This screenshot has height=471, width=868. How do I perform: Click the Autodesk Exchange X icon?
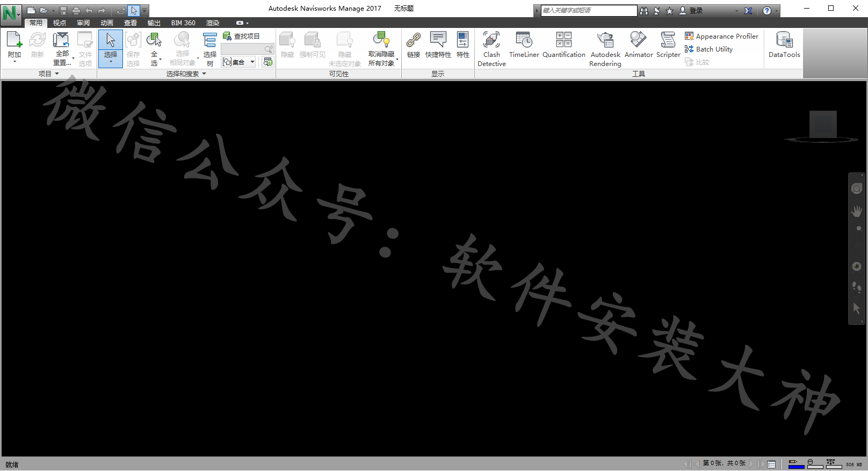click(748, 11)
